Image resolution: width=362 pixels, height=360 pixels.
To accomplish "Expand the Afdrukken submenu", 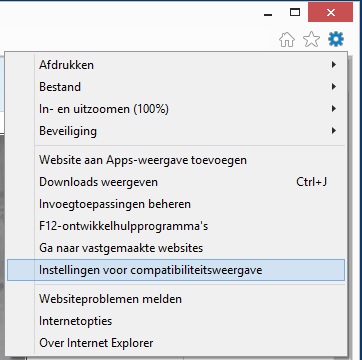I will [176, 65].
